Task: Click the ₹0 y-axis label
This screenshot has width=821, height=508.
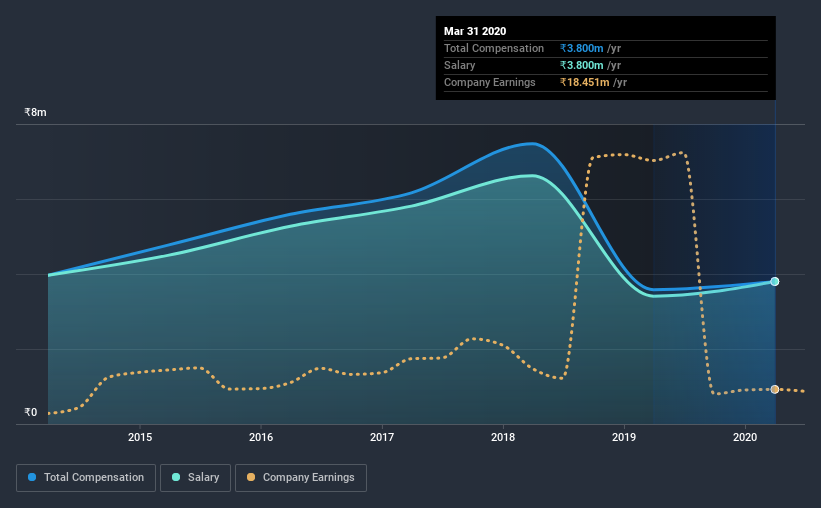Action: pyautogui.click(x=30, y=412)
